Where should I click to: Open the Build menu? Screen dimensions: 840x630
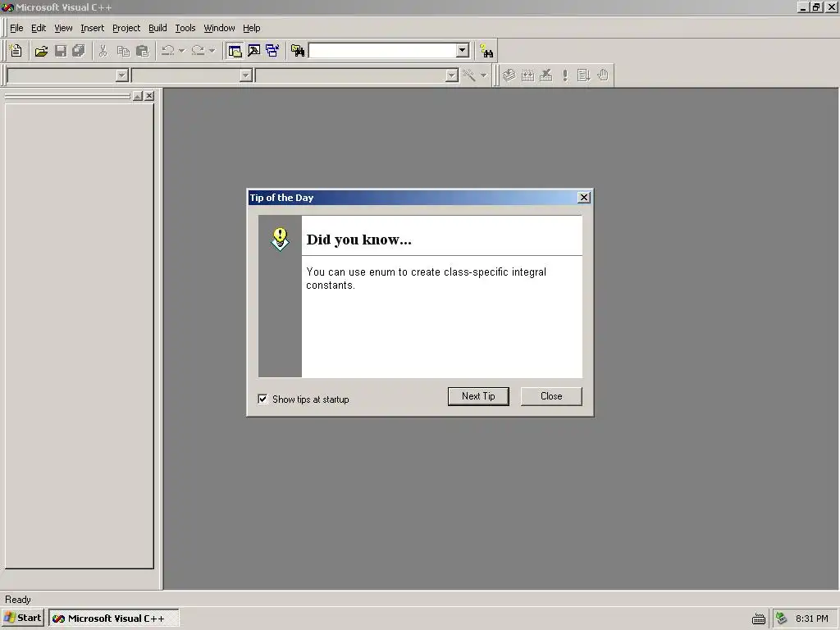tap(157, 28)
